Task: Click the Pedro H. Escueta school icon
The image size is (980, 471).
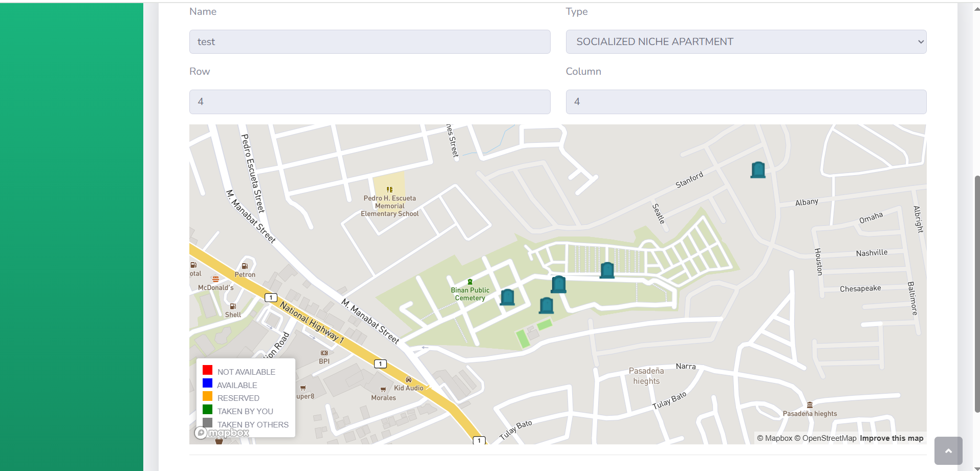Action: pos(389,189)
